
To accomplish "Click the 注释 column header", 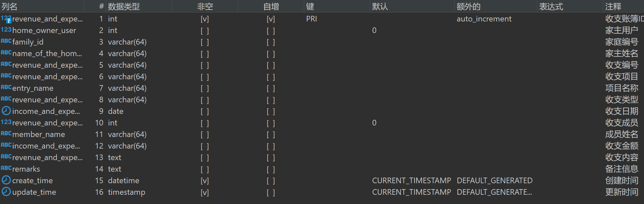I will pyautogui.click(x=613, y=6).
